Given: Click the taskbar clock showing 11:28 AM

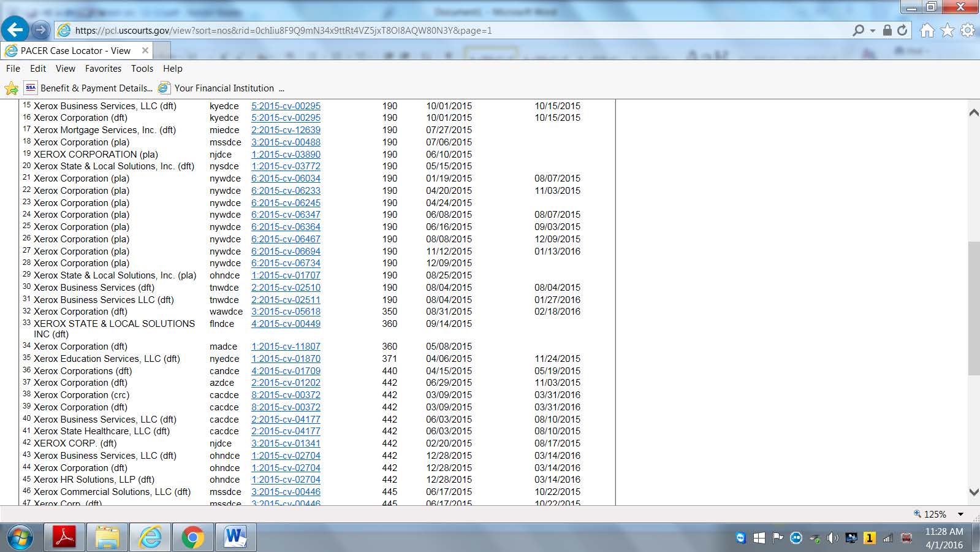Looking at the screenshot, I should pos(944,538).
